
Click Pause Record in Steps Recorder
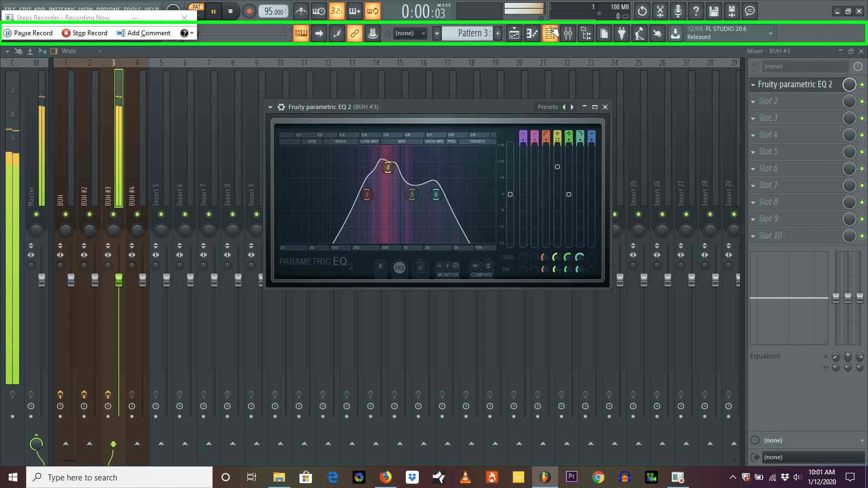point(28,33)
